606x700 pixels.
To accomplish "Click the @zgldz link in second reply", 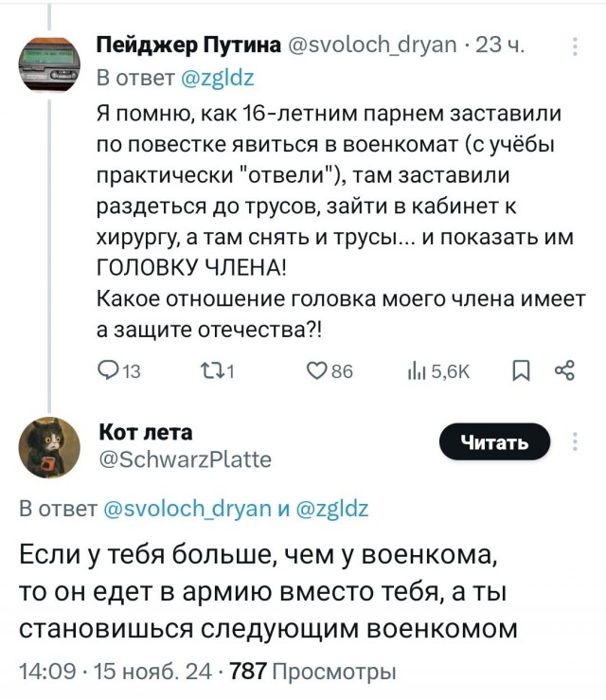I will (333, 508).
